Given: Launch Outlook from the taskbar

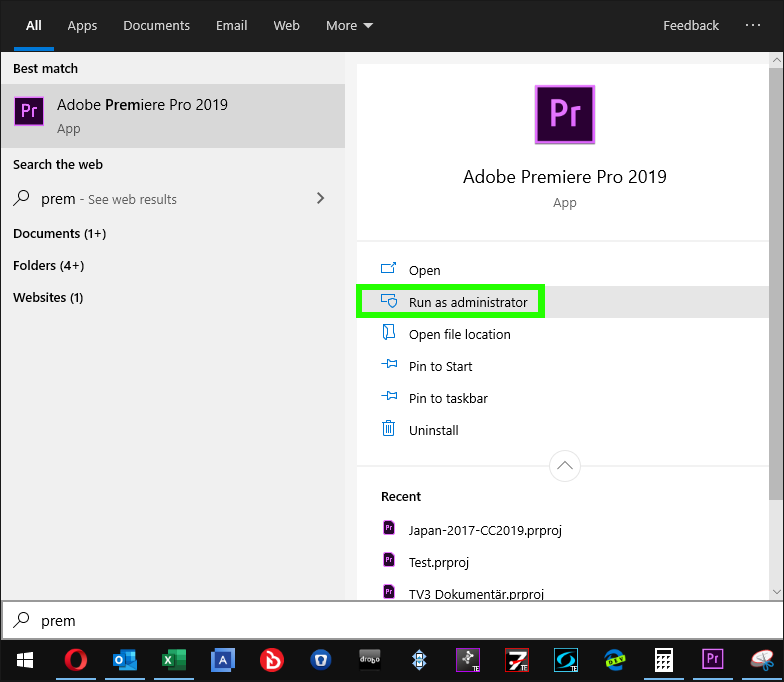Looking at the screenshot, I should pos(125,660).
